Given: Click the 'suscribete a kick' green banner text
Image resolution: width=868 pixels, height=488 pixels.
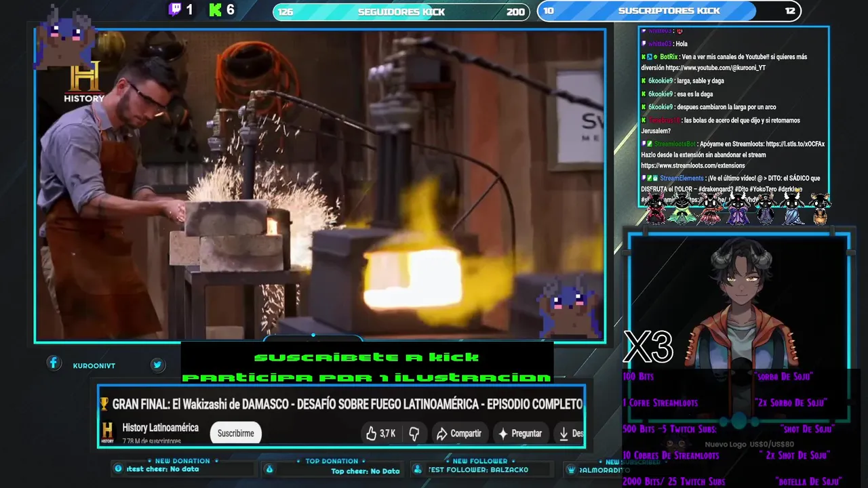Looking at the screenshot, I should click(x=366, y=357).
